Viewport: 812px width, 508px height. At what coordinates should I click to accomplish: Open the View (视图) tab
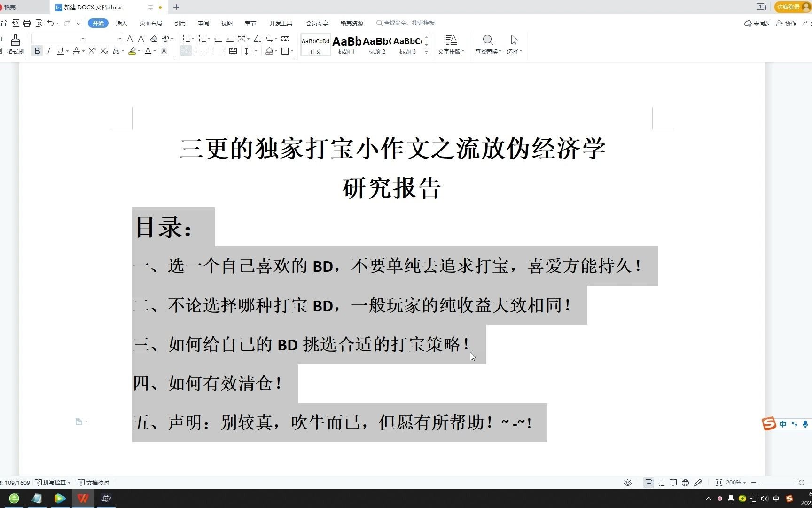point(226,23)
